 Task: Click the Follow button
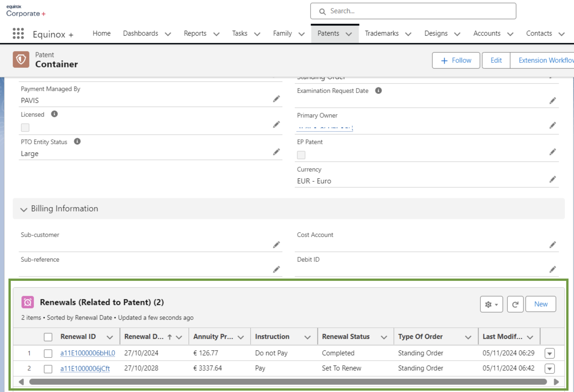tap(456, 60)
